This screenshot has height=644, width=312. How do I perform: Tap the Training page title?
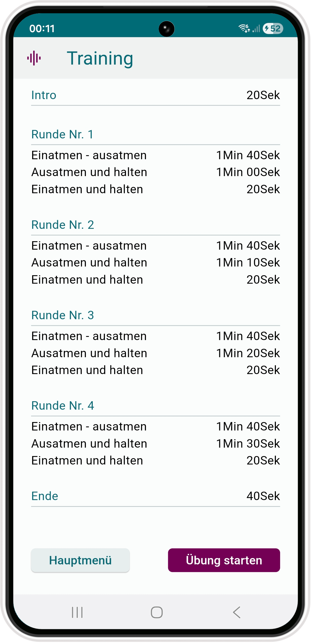coord(100,58)
